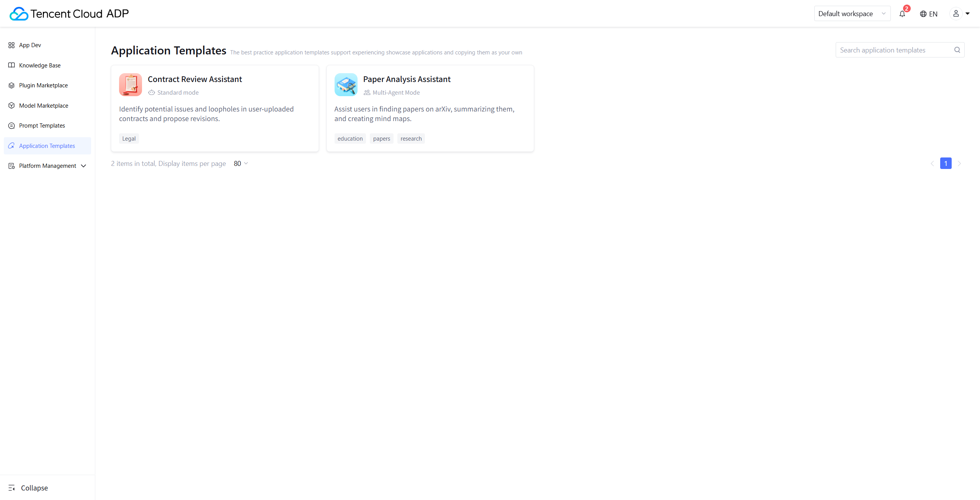This screenshot has width=980, height=500.
Task: Click the Tencent Cloud logo
Action: click(x=19, y=14)
